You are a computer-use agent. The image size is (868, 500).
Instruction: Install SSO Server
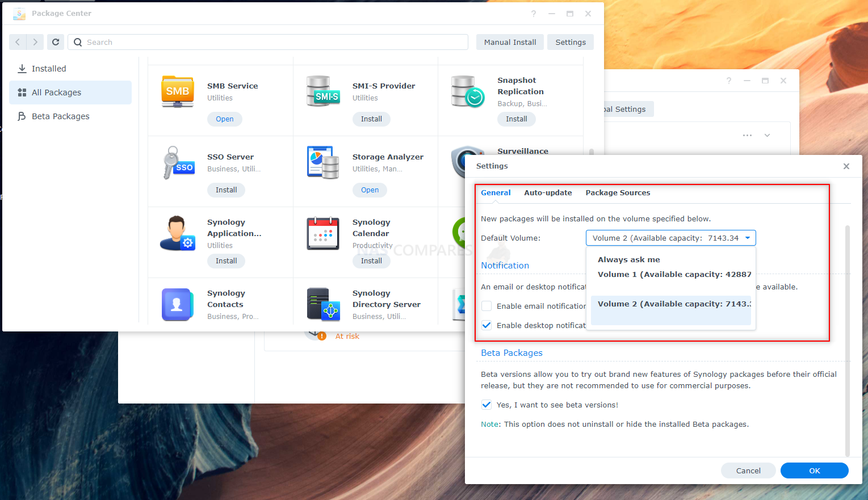pyautogui.click(x=226, y=190)
